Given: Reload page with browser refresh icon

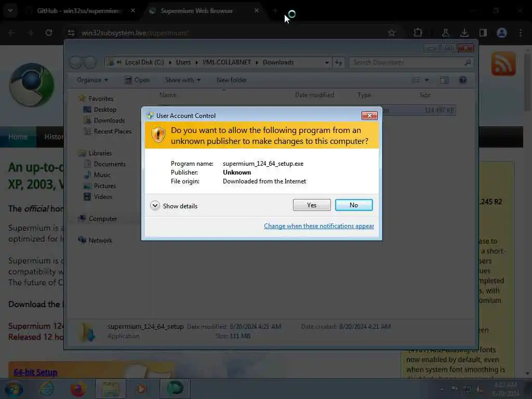Looking at the screenshot, I should coord(49,33).
